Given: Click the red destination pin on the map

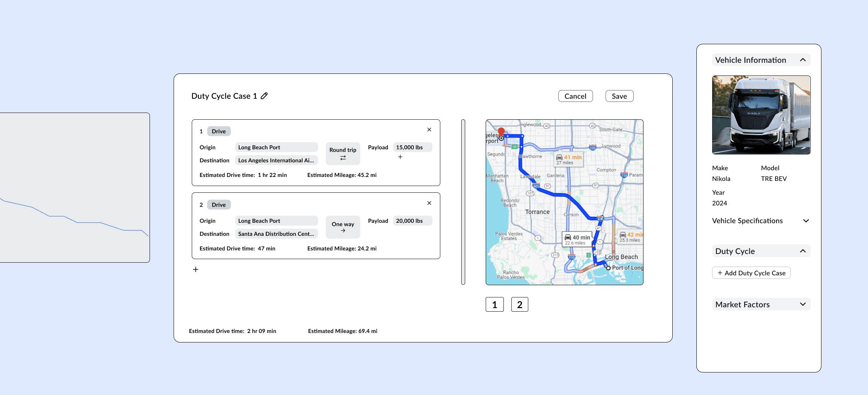Looking at the screenshot, I should click(501, 132).
